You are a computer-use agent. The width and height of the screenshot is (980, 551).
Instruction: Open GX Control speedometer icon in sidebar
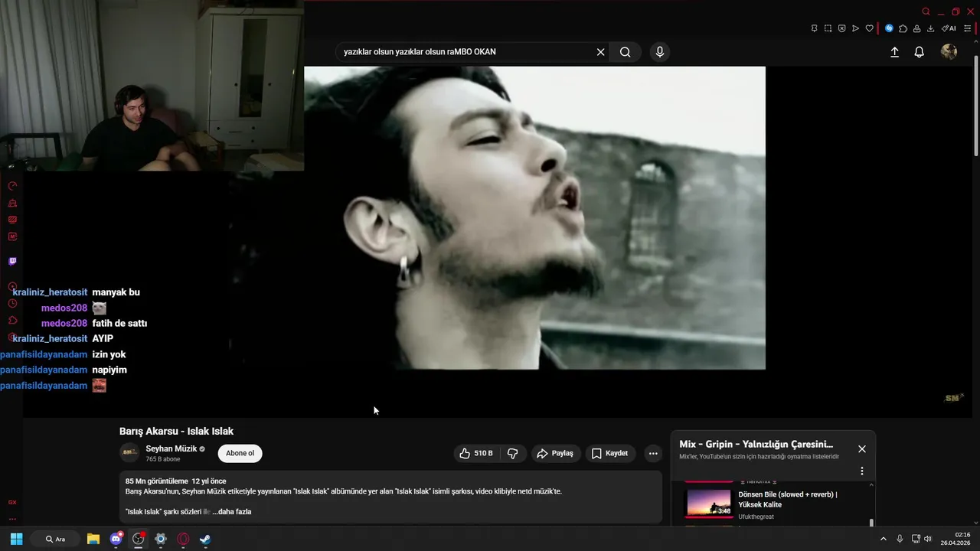coord(12,186)
